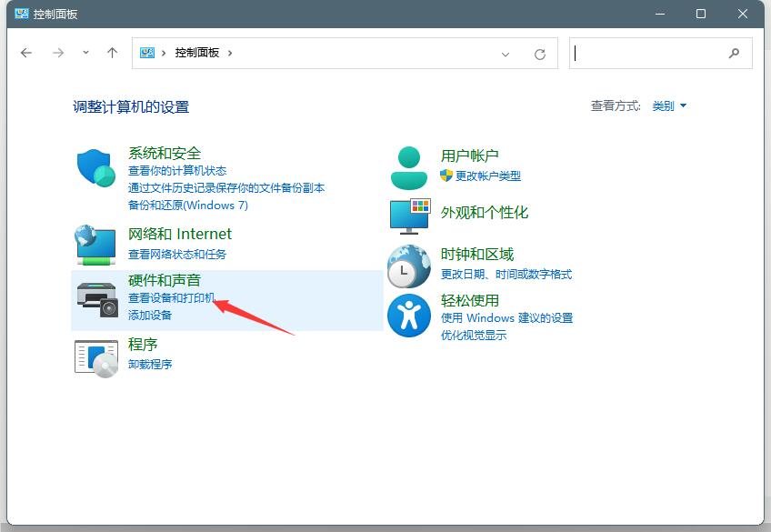Select the 时钟和区域 clock icon
Viewport: 771px width, 532px height.
[408, 266]
